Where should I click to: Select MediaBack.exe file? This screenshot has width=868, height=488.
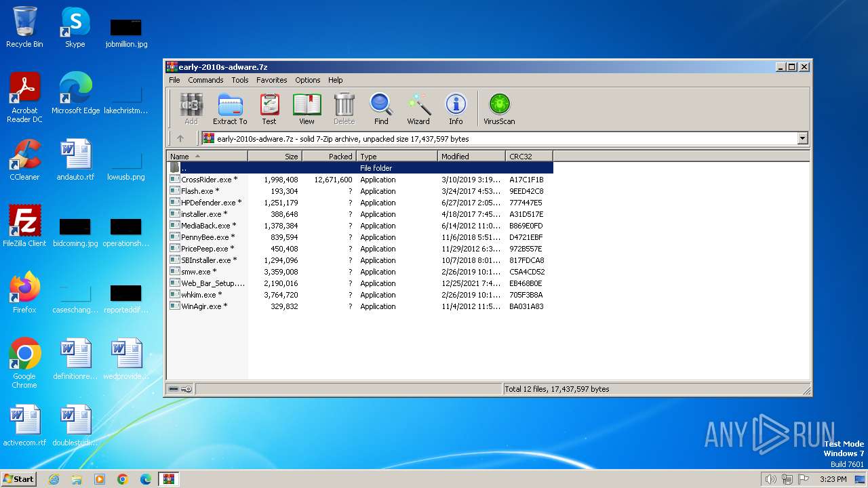point(360,226)
